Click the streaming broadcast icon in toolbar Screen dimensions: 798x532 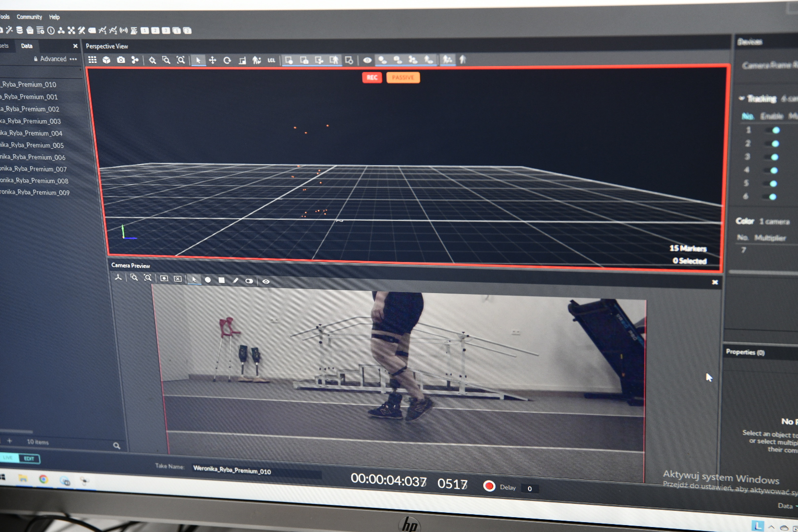coord(123,31)
